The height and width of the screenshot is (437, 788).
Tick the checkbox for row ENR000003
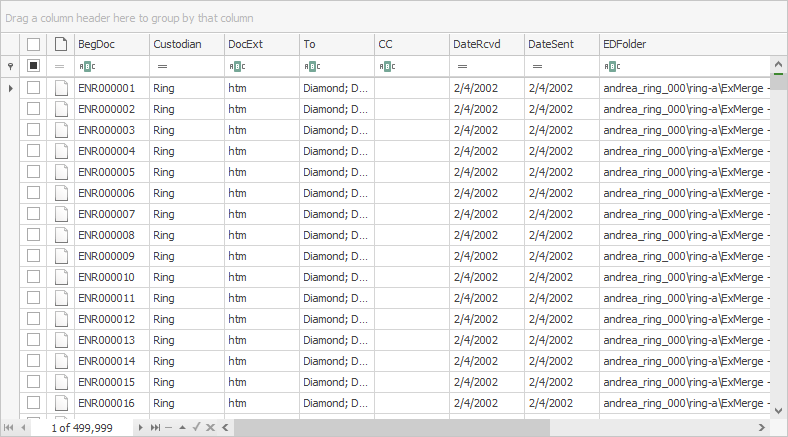[34, 130]
